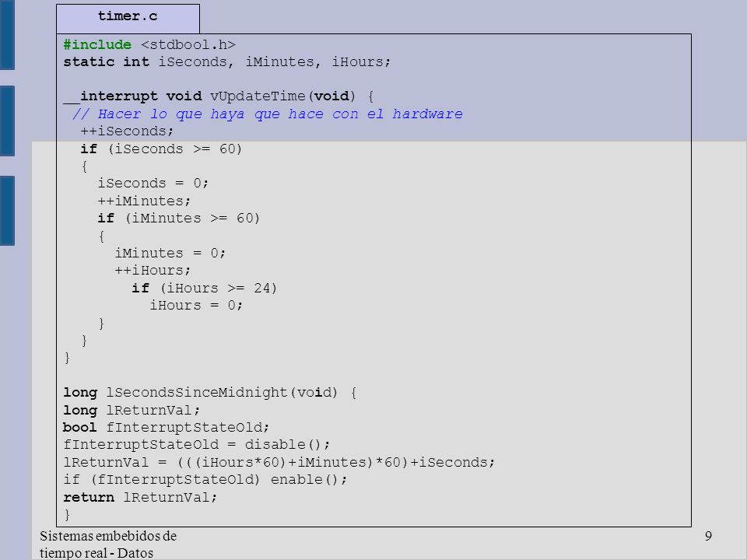747x560 pixels.
Task: Click the 'bool fInterruptStateOld;' declaration
Action: (167, 427)
